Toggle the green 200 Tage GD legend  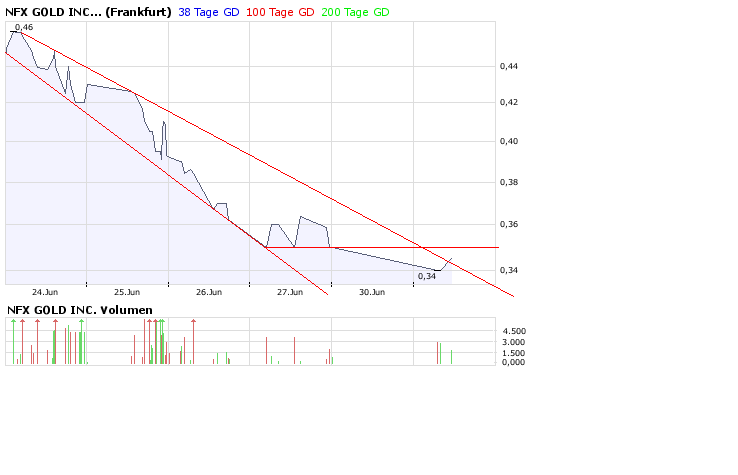point(355,12)
